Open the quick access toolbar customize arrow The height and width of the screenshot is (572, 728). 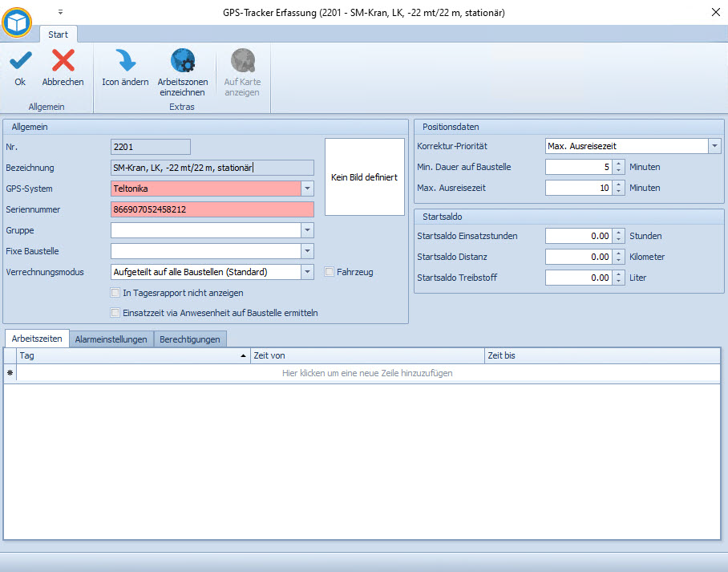coord(60,13)
